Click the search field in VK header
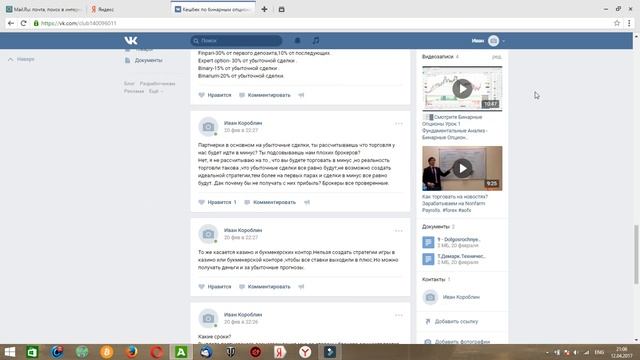Screen dimensions: 640x360 pos(236,40)
